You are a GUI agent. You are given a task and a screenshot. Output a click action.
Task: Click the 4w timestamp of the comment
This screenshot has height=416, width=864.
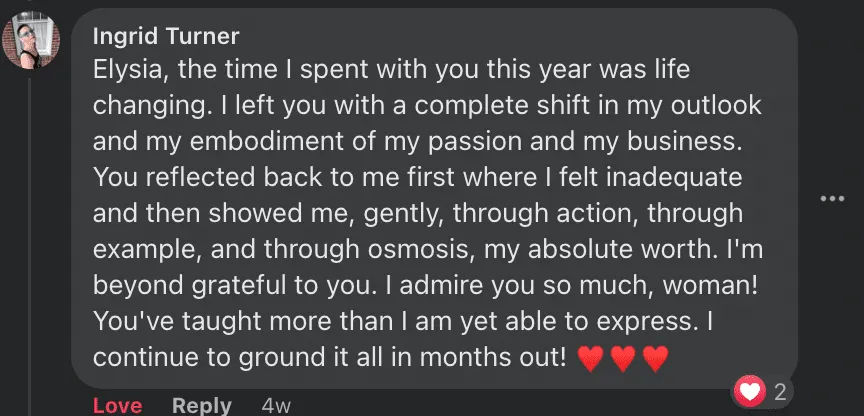(276, 406)
